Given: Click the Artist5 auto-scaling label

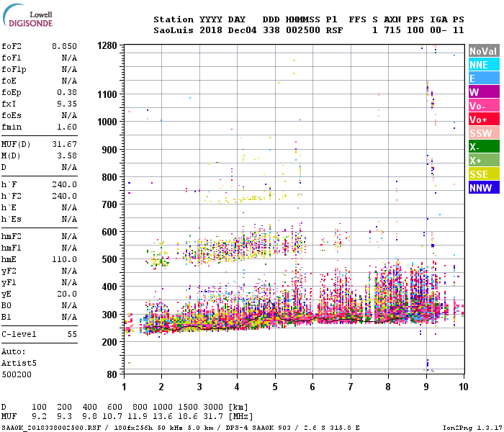Looking at the screenshot, I should pyautogui.click(x=19, y=363).
